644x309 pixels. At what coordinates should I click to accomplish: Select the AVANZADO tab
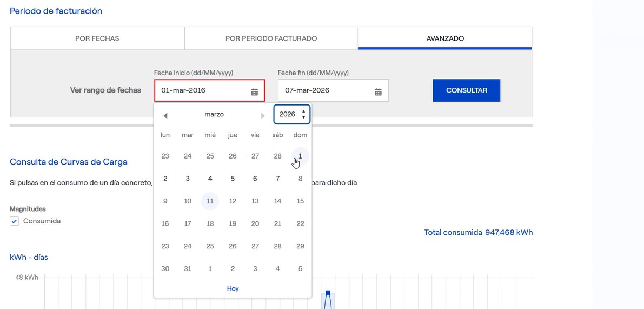coord(445,38)
